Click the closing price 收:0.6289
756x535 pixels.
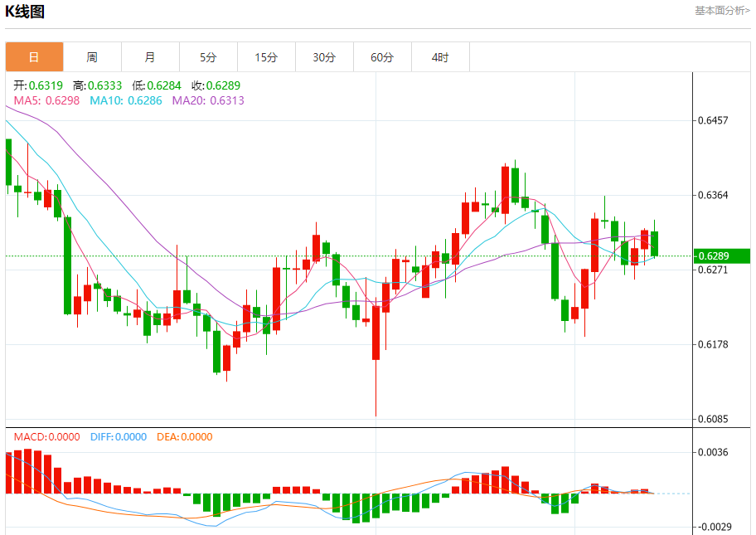216,85
